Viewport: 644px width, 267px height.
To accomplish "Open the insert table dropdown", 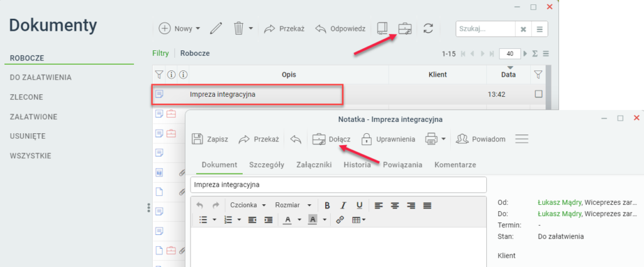I will 359,221.
